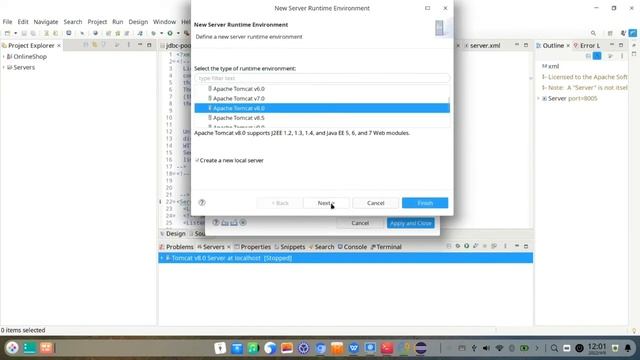Click the Next button
Image resolution: width=640 pixels, height=360 pixels.
coord(326,203)
